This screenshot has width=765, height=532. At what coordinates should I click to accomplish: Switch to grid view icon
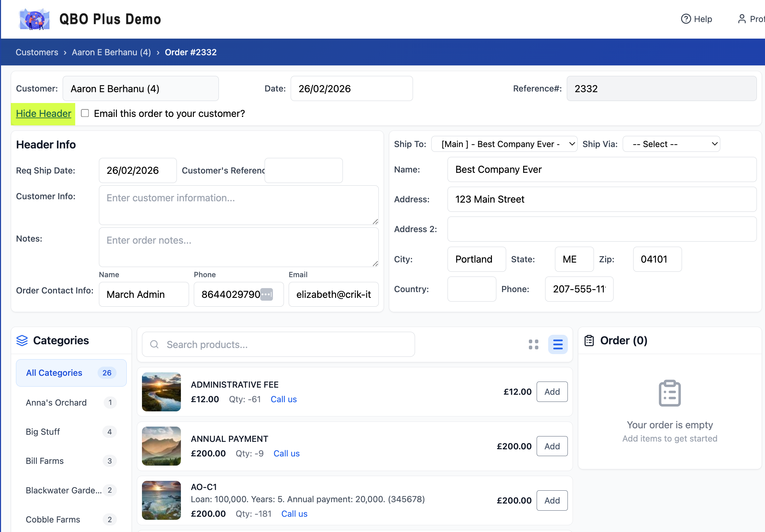pyautogui.click(x=534, y=345)
